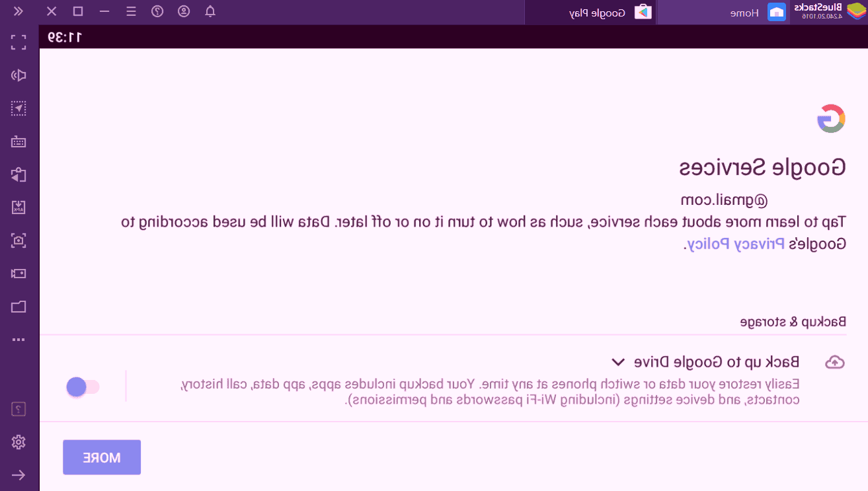
Task: Click the install APK icon
Action: coord(19,208)
